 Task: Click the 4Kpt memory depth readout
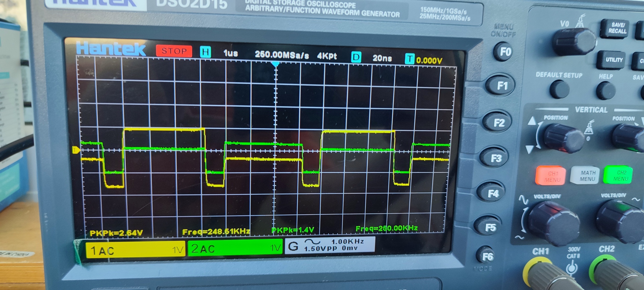pyautogui.click(x=327, y=56)
